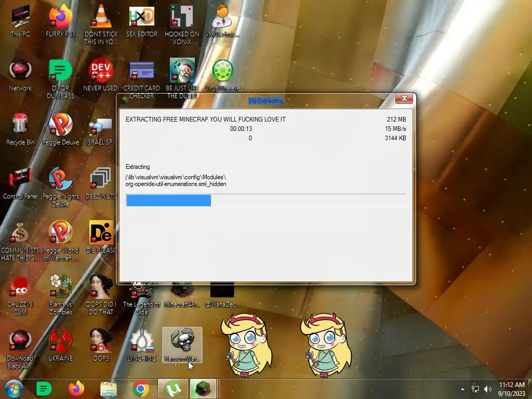Click the right Star Butterfly desktop character

(326, 345)
